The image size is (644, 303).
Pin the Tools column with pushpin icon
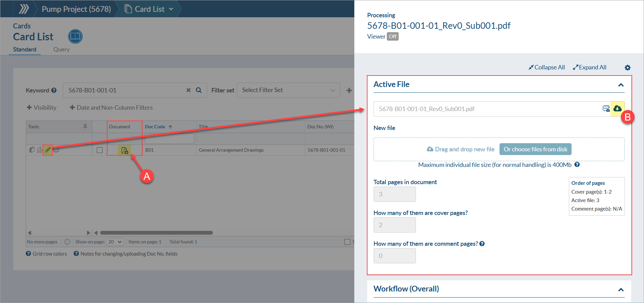tap(85, 126)
